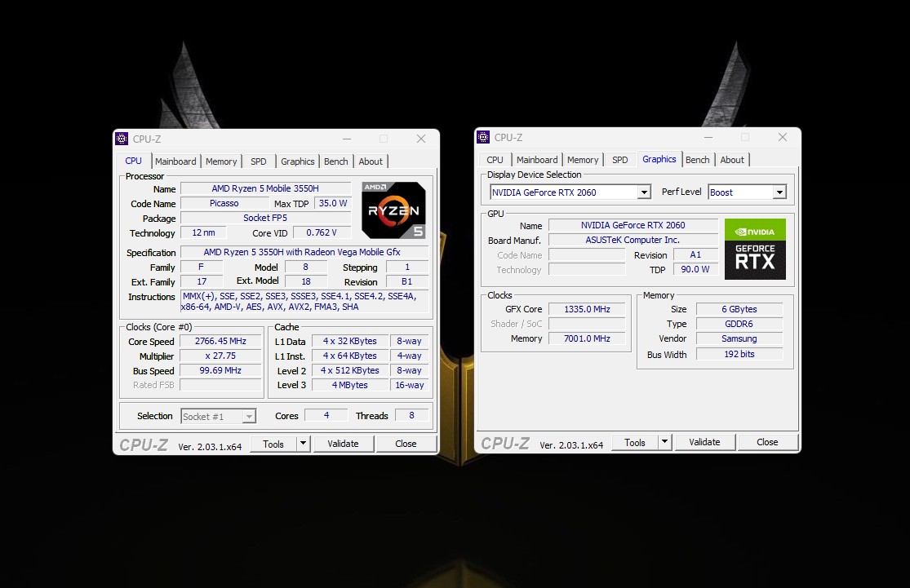Select CPU tab in left window
This screenshot has width=910, height=588.
134,161
